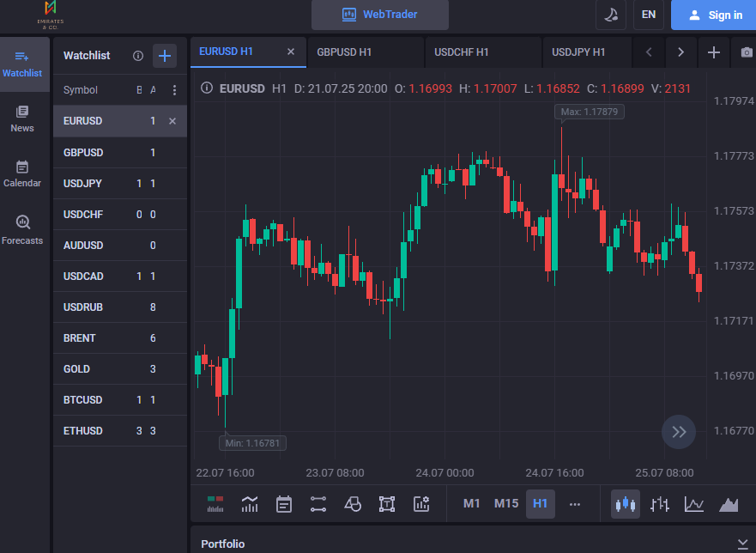Set timeframe to M1
The image size is (756, 553).
click(x=472, y=504)
